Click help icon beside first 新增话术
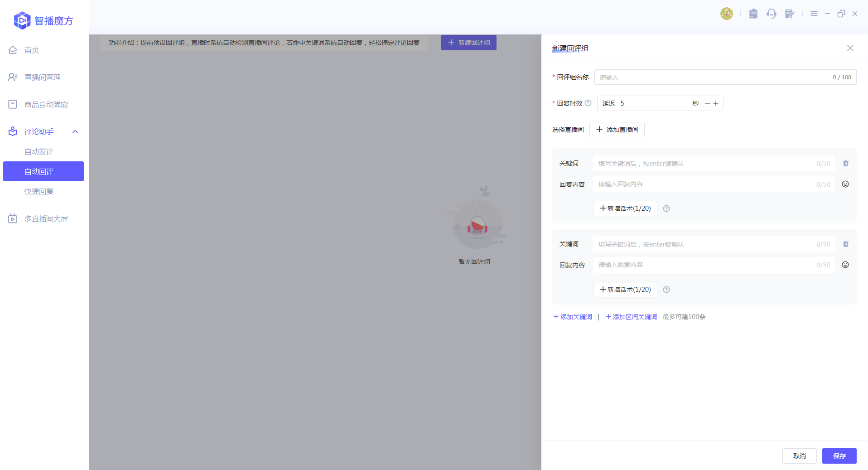The image size is (868, 470). [x=666, y=208]
